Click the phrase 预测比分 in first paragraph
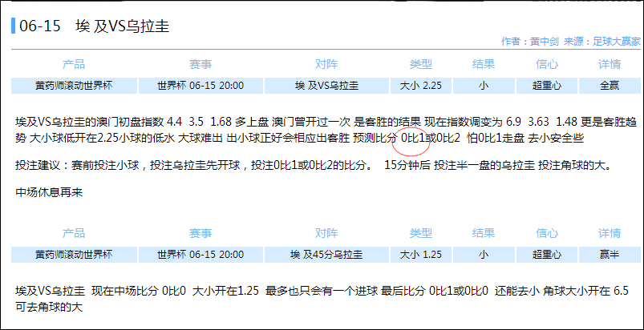Viewport: 644px width, 330px height. [x=375, y=138]
